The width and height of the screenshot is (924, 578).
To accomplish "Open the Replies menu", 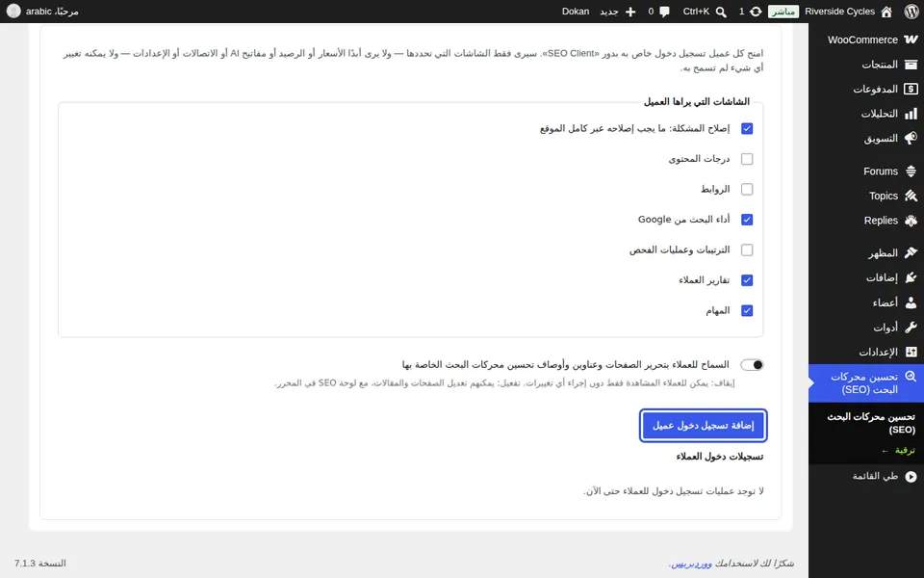I will click(865, 221).
